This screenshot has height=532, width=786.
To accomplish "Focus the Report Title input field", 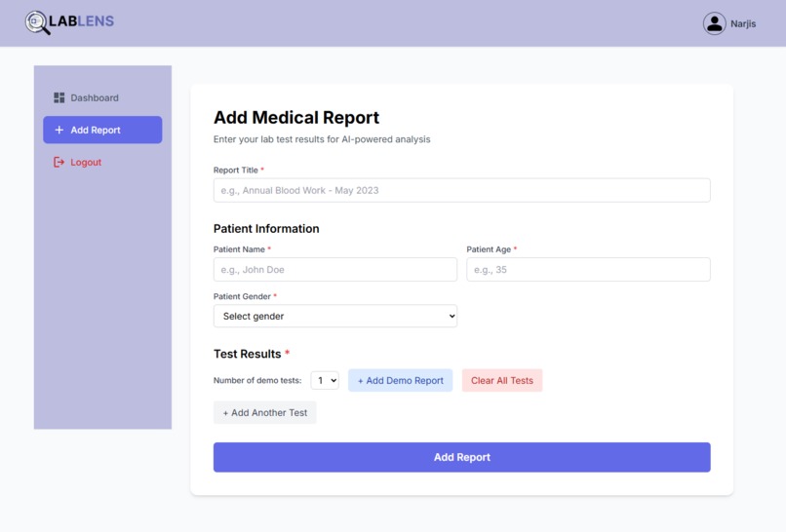I will (x=461, y=190).
